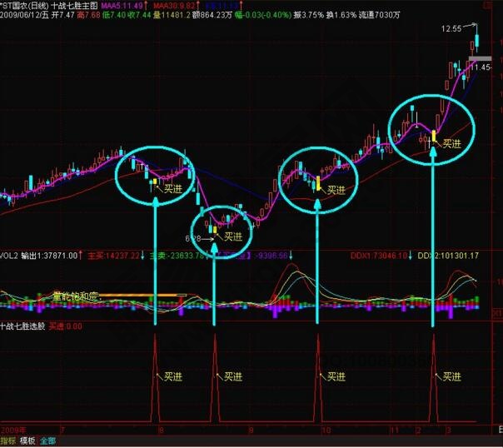Click the 十战七胜选股 indicator title
The width and height of the screenshot is (503, 448).
coord(30,327)
